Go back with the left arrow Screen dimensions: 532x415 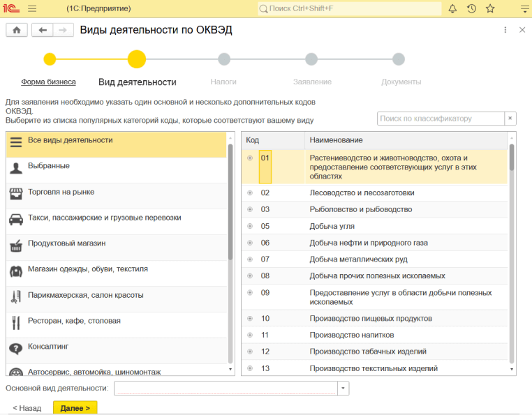click(43, 30)
